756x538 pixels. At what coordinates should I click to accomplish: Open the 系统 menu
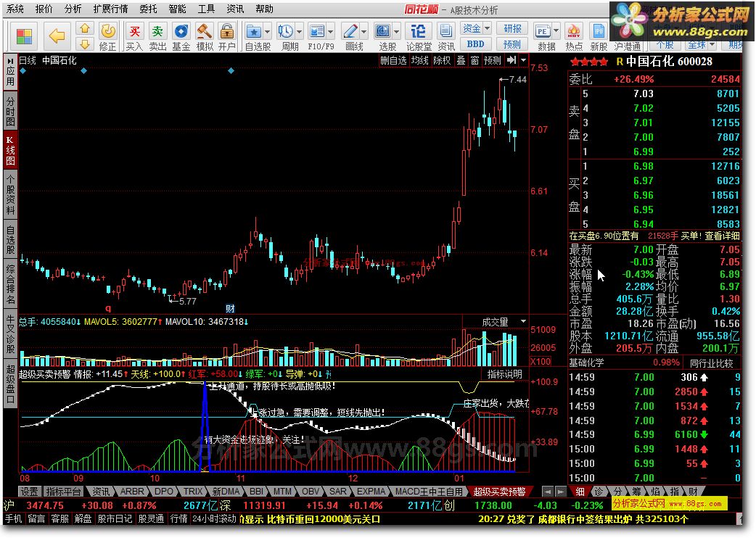15,9
